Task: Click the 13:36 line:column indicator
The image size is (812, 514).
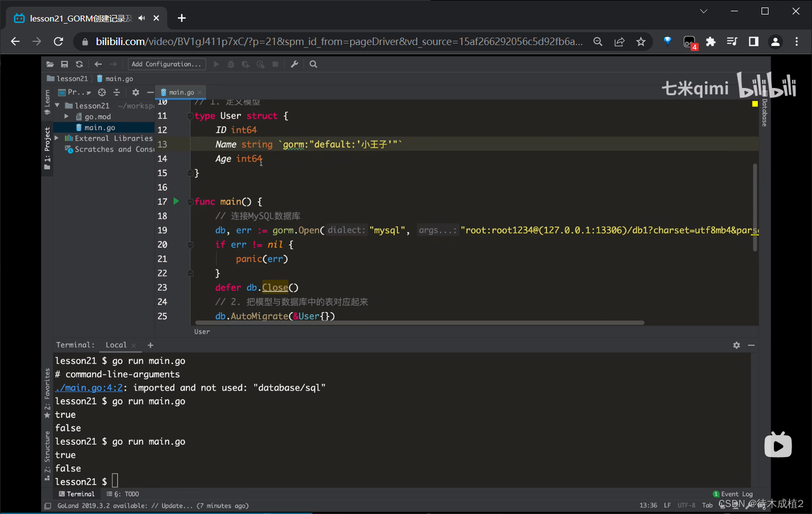Action: 648,505
